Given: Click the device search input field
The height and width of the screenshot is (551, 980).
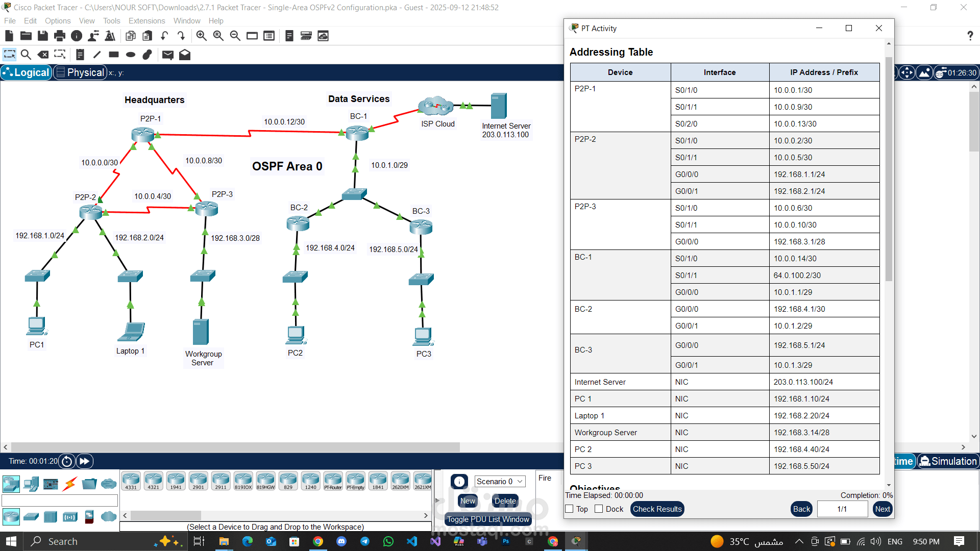Looking at the screenshot, I should (60, 500).
